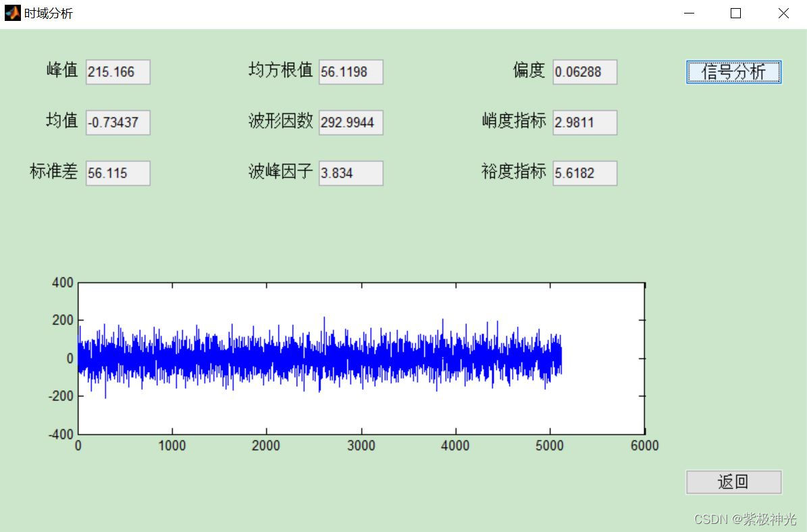Click the y-axis tick label 400
The height and width of the screenshot is (532, 807).
[63, 282]
